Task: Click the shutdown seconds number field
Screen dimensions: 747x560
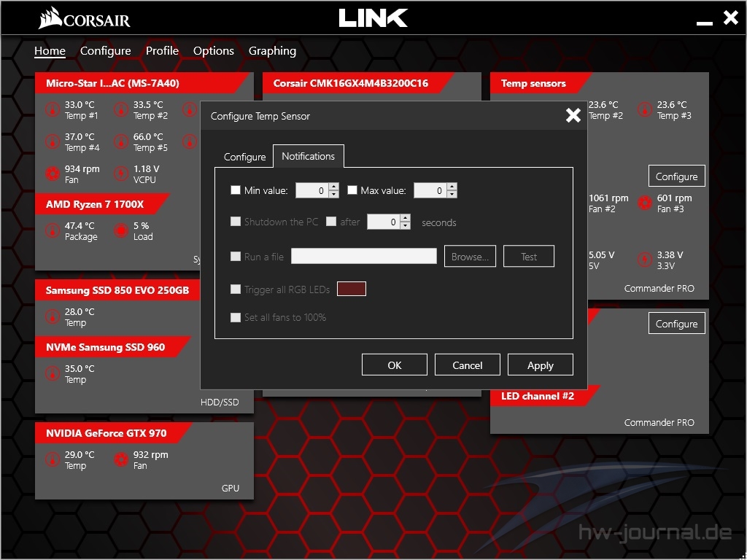Action: pos(384,222)
